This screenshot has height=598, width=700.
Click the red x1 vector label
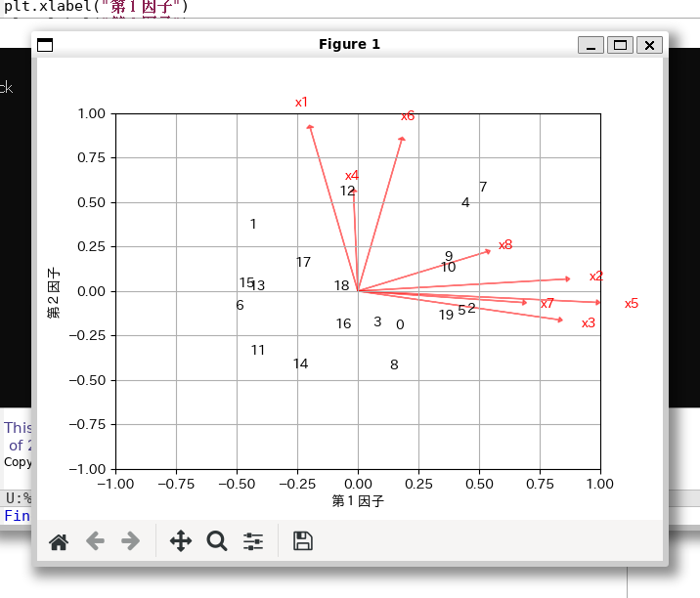coord(301,103)
